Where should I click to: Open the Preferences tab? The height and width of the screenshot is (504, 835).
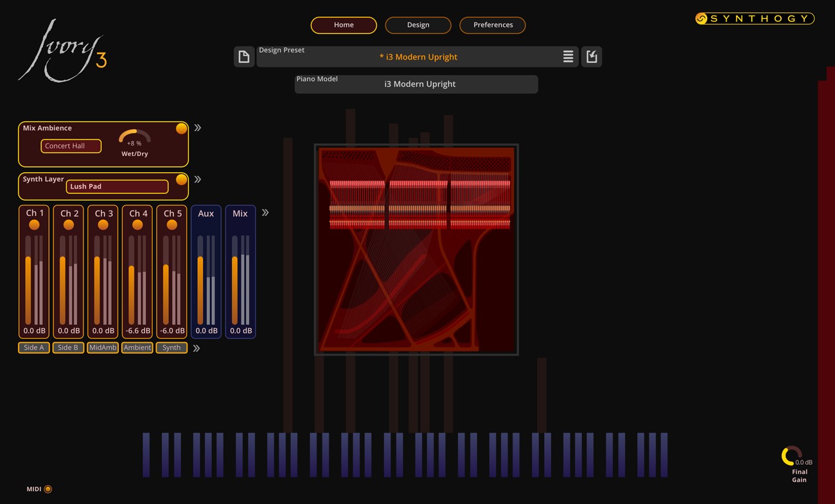pos(493,25)
